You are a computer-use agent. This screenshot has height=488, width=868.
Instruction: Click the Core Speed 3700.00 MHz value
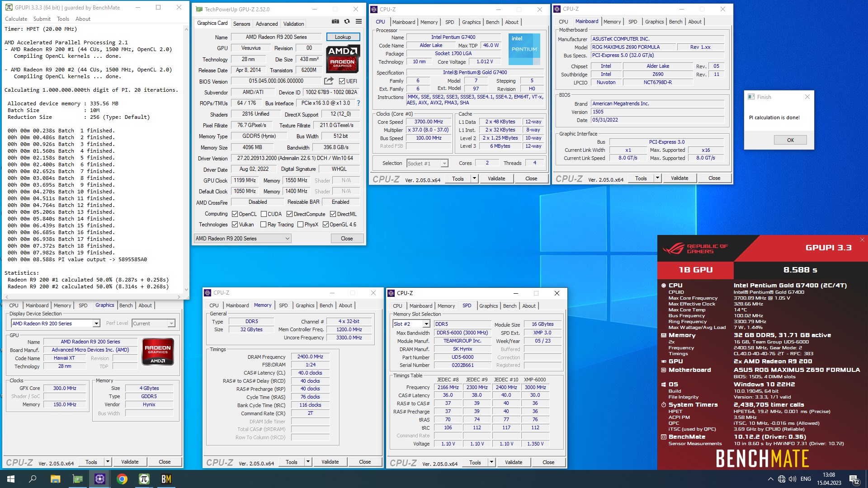[x=429, y=122]
